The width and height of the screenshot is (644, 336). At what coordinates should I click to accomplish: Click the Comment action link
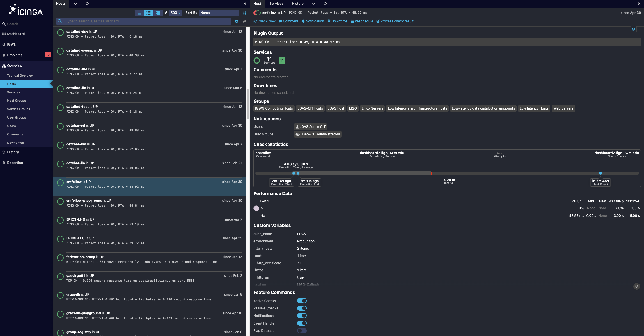click(288, 21)
